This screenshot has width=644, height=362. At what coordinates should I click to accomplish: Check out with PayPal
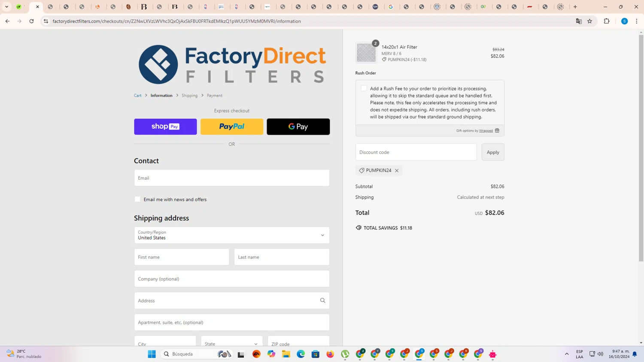pyautogui.click(x=232, y=127)
